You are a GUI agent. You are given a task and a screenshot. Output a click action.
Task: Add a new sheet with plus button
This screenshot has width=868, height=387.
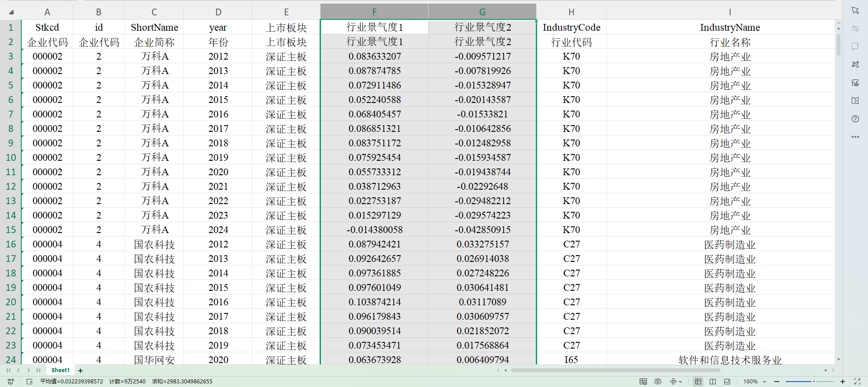pos(80,371)
